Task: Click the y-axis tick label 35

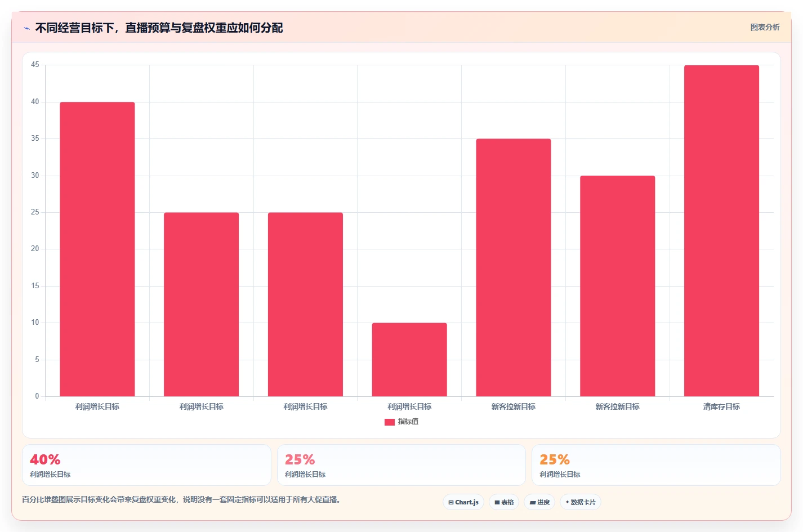Action: click(35, 138)
